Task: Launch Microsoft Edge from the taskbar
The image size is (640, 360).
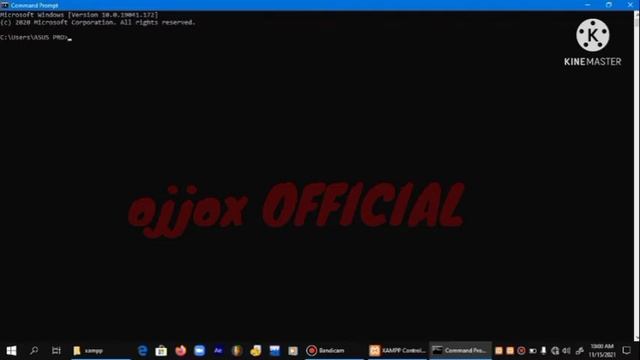Action: click(142, 350)
